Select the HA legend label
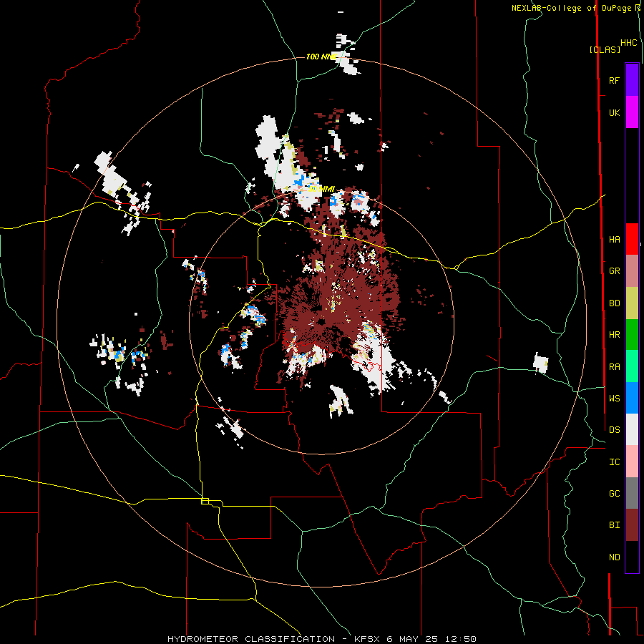 (x=614, y=239)
